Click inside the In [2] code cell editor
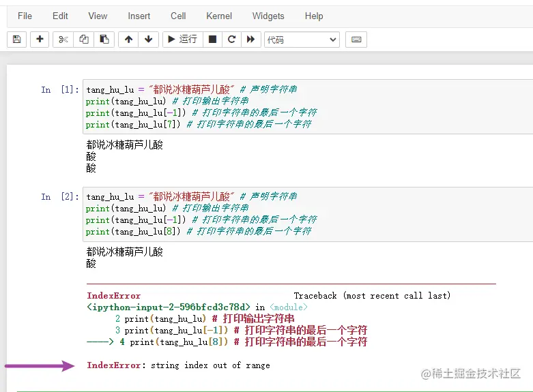 point(308,214)
